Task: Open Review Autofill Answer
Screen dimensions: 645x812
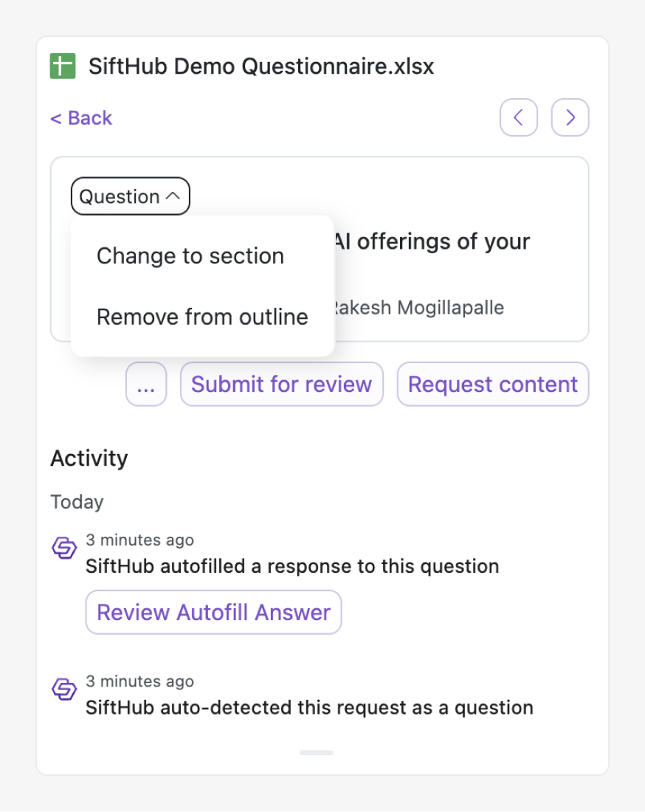Action: point(213,612)
